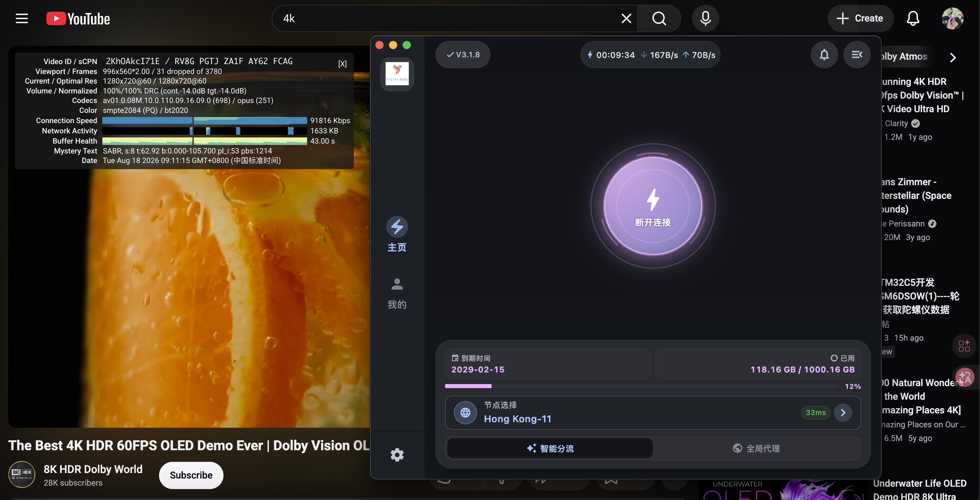The width and height of the screenshot is (980, 500).
Task: Click the floating grid-sparkle extension icon
Action: [x=964, y=345]
